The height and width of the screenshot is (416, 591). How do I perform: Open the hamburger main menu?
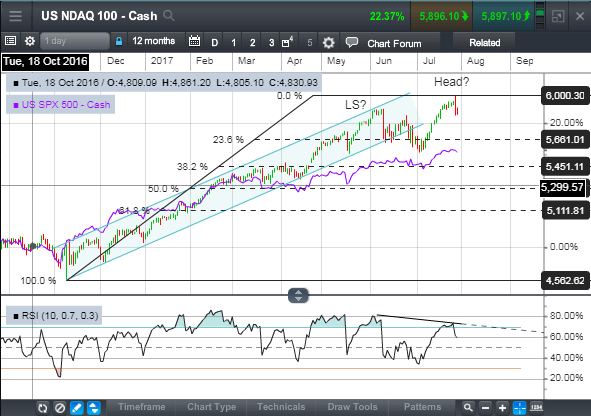[x=15, y=16]
